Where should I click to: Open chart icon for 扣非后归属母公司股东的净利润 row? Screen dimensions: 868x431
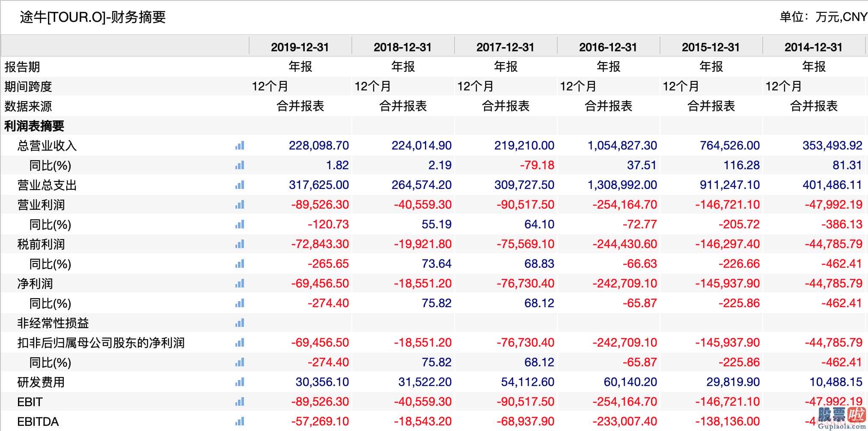pyautogui.click(x=240, y=343)
